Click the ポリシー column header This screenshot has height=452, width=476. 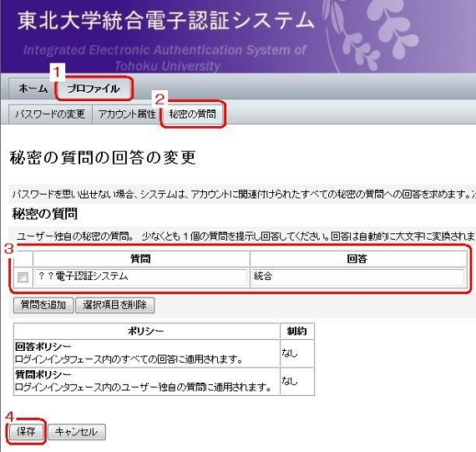click(146, 331)
